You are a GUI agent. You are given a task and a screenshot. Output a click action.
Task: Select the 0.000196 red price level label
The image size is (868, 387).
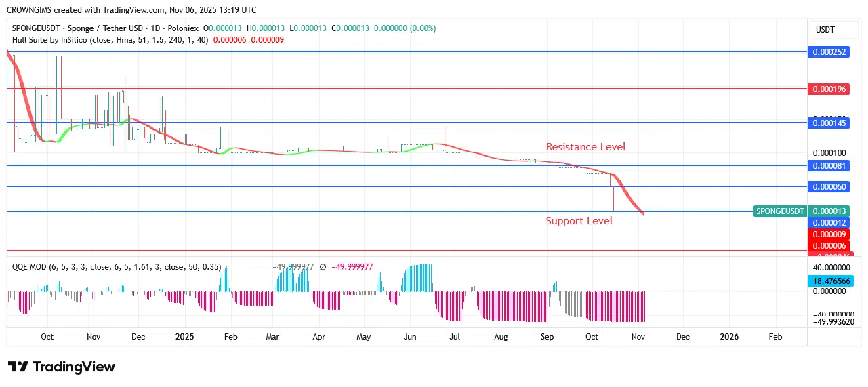pyautogui.click(x=830, y=89)
